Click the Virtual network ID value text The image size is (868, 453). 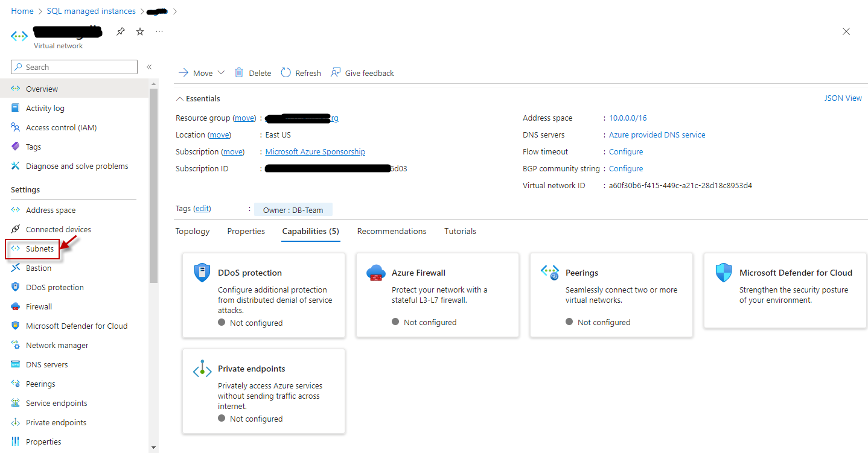680,185
